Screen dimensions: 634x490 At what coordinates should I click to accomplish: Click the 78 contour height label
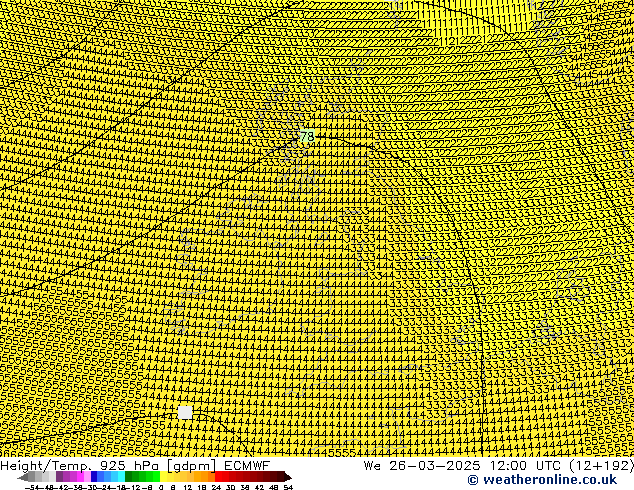307,136
